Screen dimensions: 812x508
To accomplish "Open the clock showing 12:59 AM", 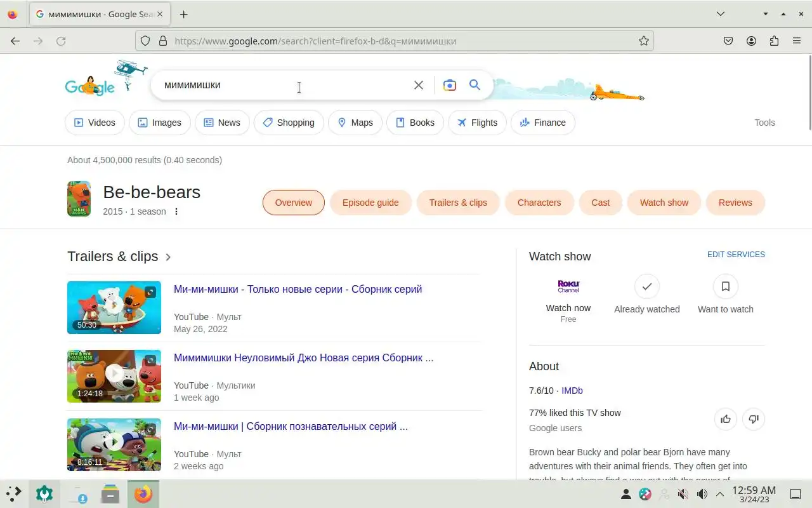I will click(754, 494).
